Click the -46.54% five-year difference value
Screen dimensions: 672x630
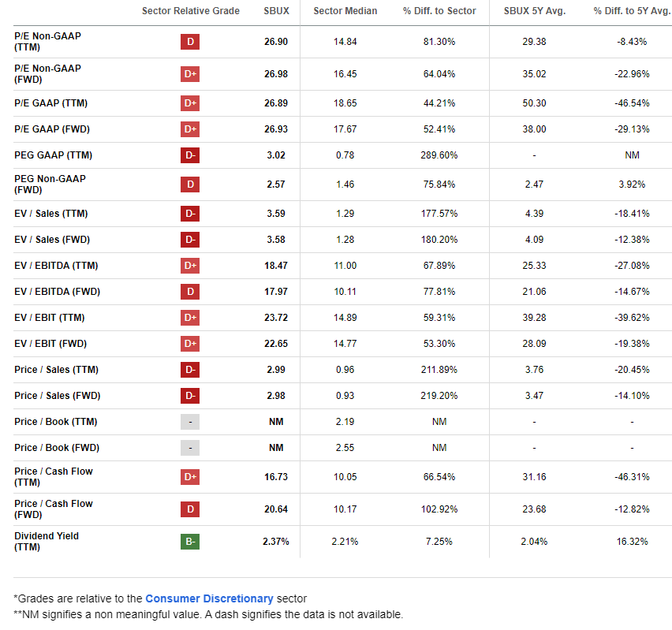632,103
